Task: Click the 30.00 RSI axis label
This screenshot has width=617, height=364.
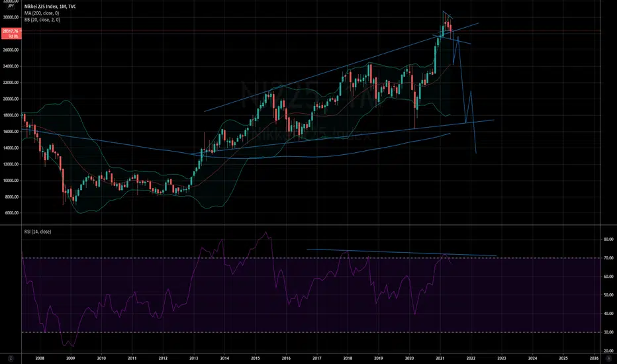Action: (x=608, y=332)
